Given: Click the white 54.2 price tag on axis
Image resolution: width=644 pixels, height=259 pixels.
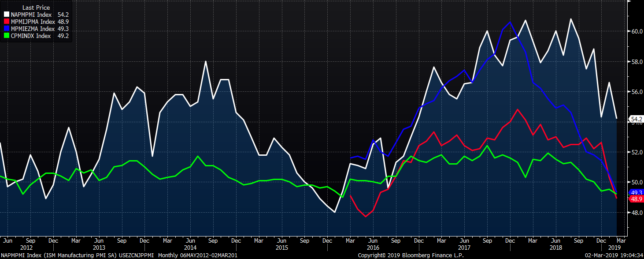Looking at the screenshot, I should (636, 119).
